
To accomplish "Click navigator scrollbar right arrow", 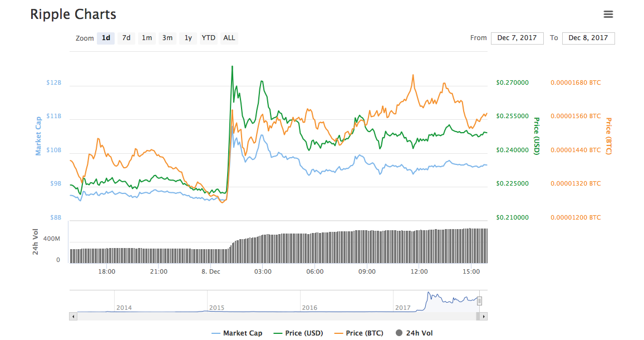I will pyautogui.click(x=484, y=317).
